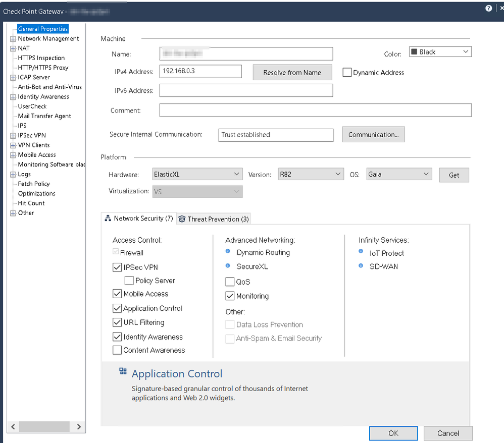The image size is (504, 443).
Task: Expand the VPN Clients tree node
Action: tap(13, 145)
